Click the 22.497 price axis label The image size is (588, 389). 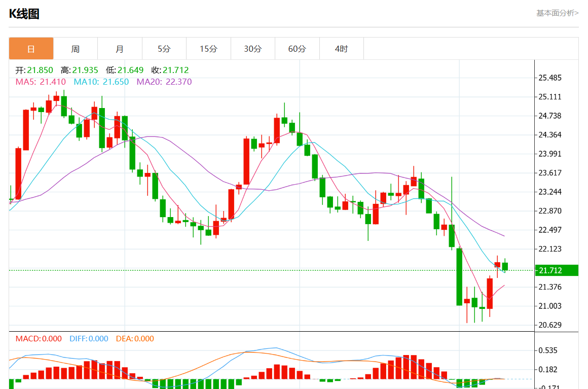click(550, 230)
